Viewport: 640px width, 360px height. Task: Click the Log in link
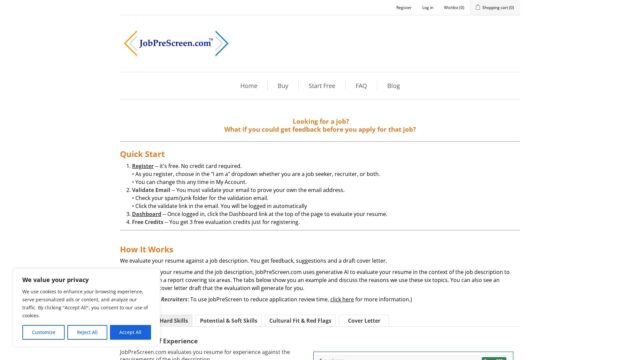click(x=427, y=8)
